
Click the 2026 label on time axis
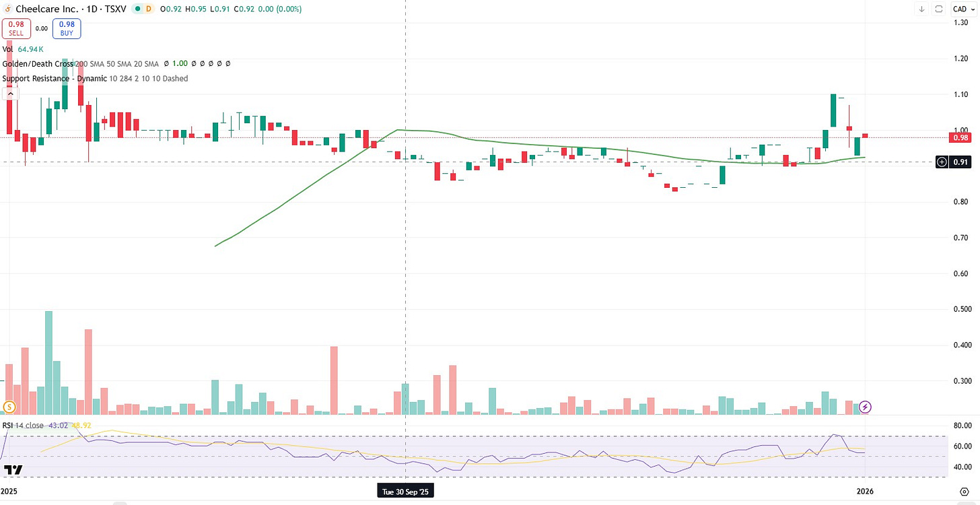[x=866, y=492]
